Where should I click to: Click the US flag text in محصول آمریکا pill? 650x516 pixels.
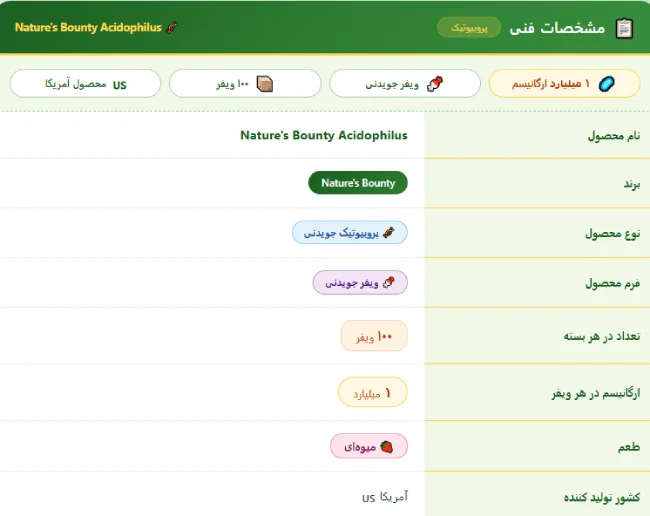pyautogui.click(x=120, y=85)
